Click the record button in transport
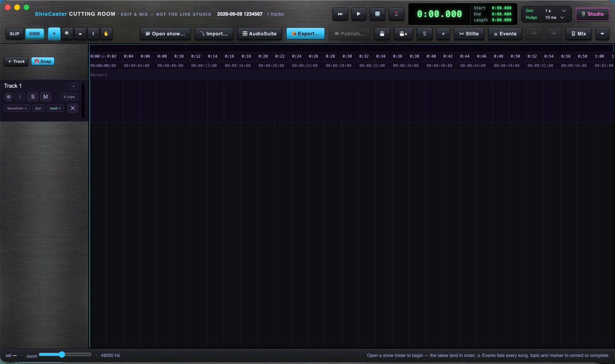 point(396,14)
